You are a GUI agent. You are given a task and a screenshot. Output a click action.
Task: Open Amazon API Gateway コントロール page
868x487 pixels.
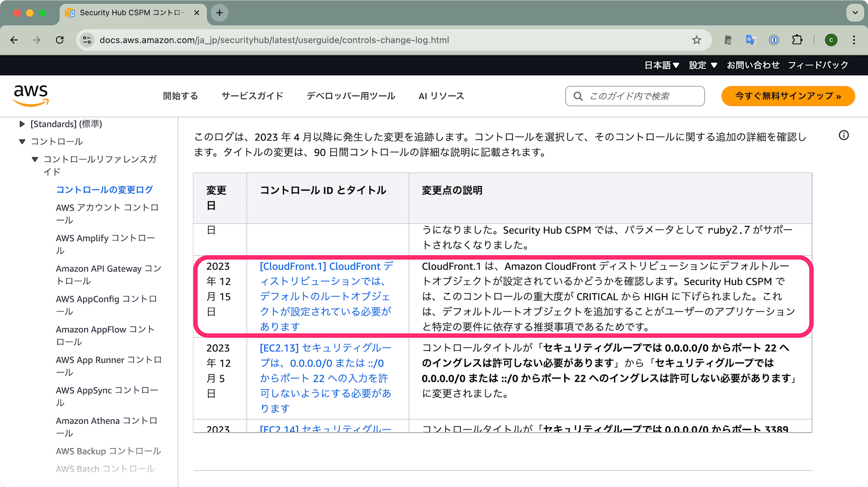[x=108, y=275]
